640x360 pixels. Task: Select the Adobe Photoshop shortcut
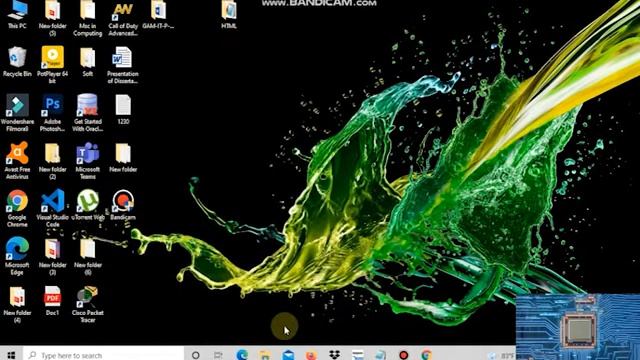(x=52, y=113)
